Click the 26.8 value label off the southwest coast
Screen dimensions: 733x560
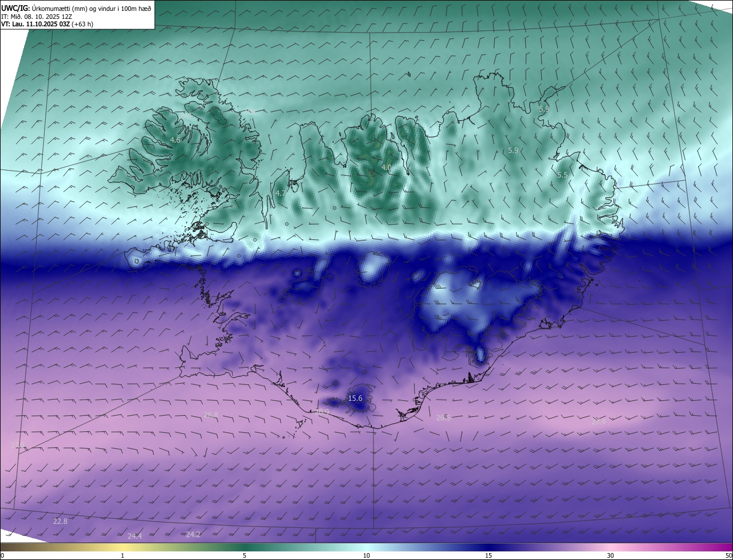pyautogui.click(x=211, y=415)
